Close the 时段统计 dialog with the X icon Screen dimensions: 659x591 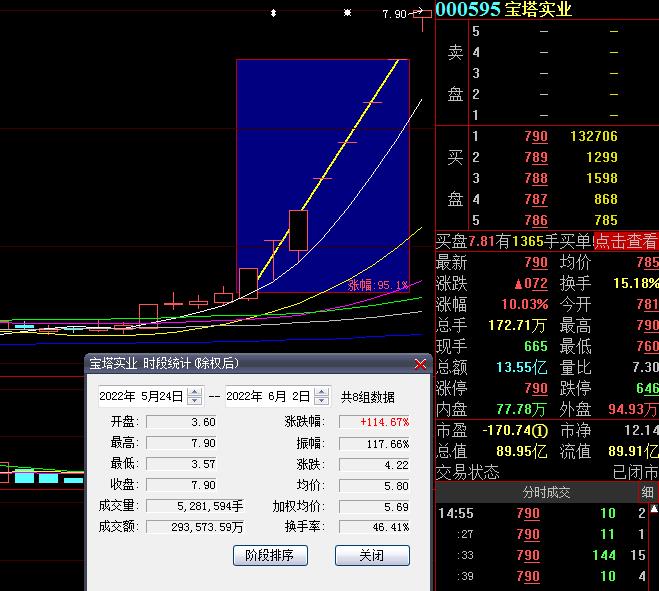click(420, 364)
